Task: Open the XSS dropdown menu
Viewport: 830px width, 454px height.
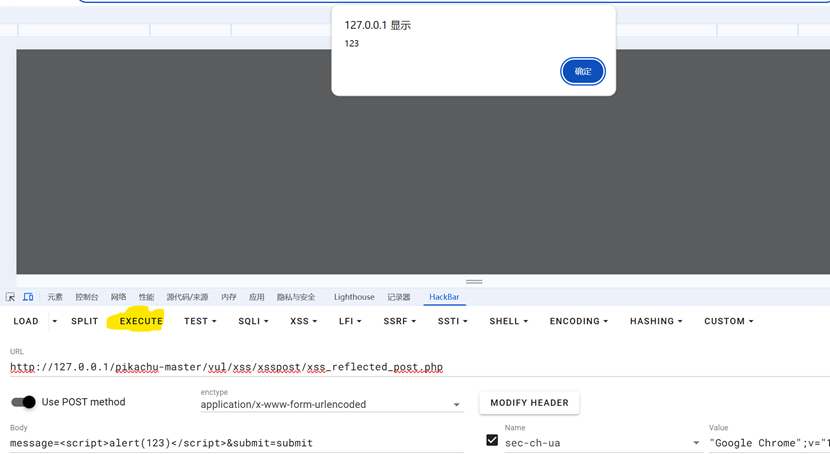Action: [x=304, y=321]
